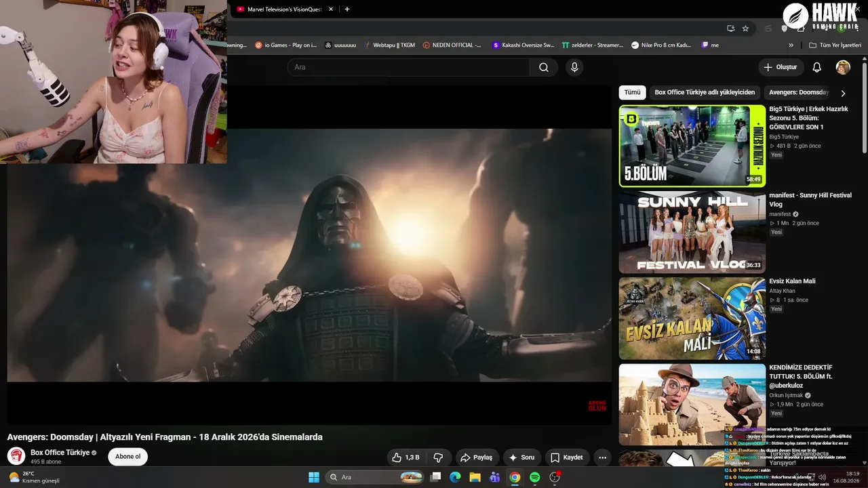Open the Sunny Hill Festival Vlog thumbnail
The height and width of the screenshot is (488, 868).
tap(692, 232)
